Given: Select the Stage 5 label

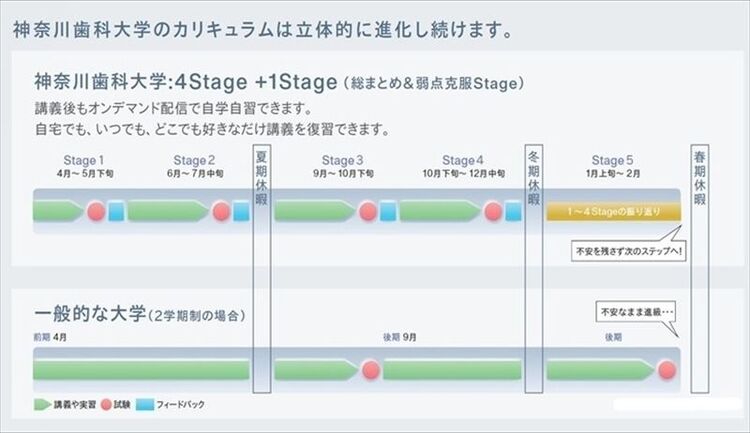Looking at the screenshot, I should pyautogui.click(x=612, y=160).
